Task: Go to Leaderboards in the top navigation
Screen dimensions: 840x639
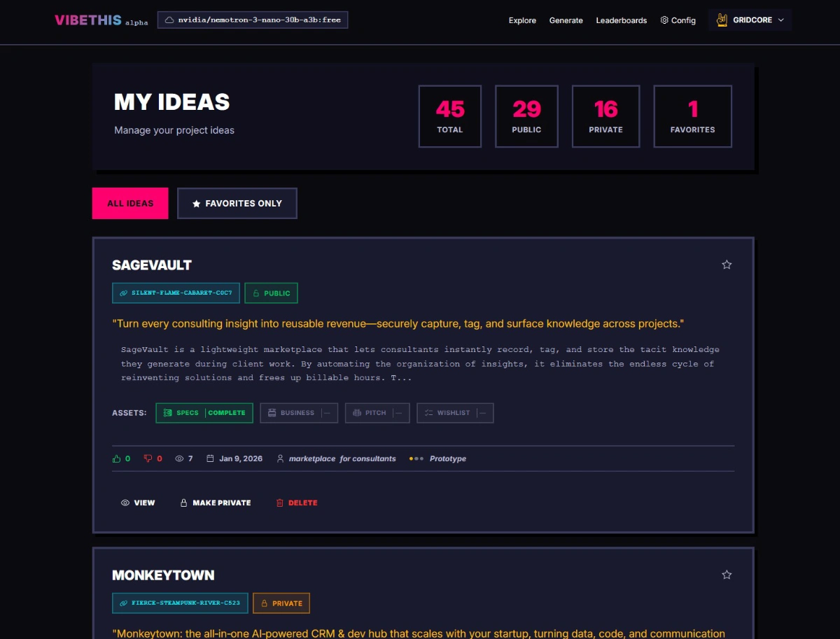Action: pyautogui.click(x=621, y=20)
